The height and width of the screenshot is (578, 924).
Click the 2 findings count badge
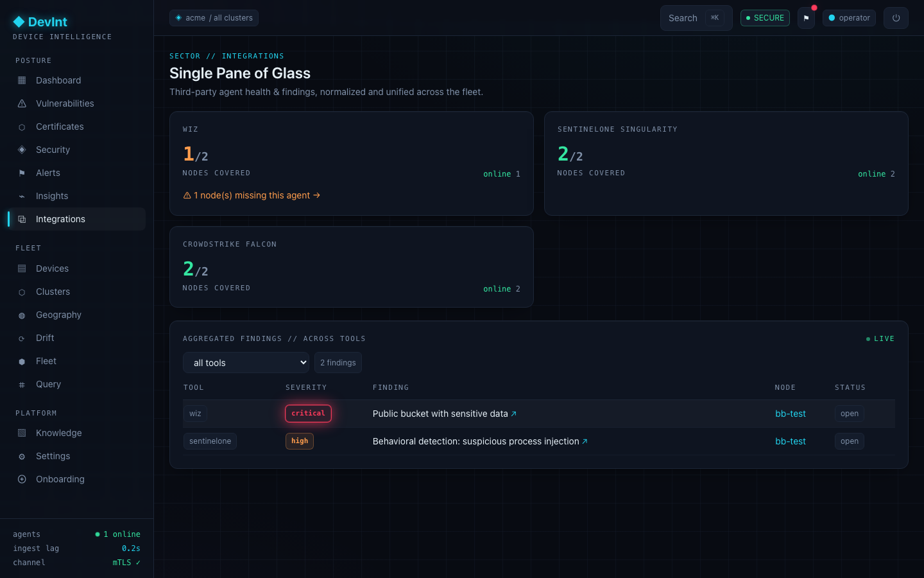coord(338,363)
